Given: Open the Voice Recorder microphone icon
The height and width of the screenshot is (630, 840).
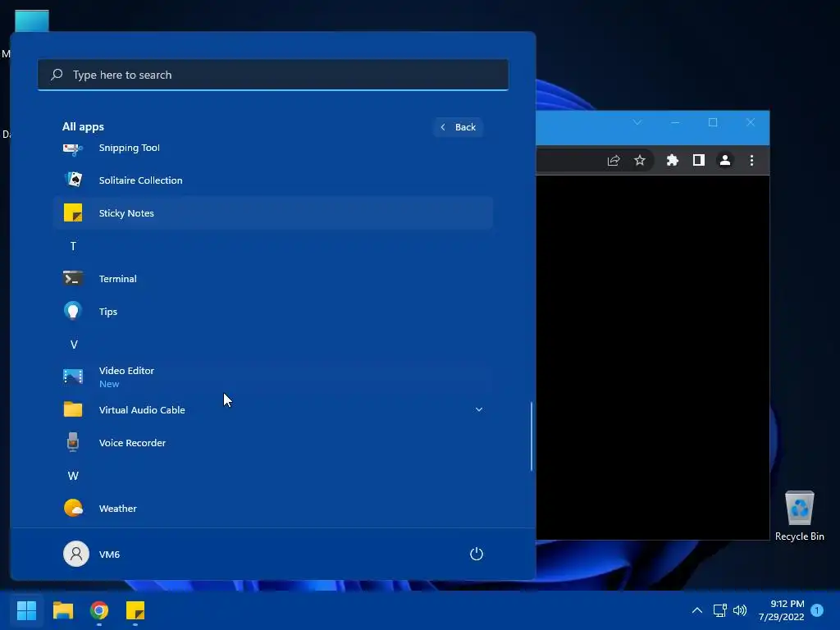Looking at the screenshot, I should [73, 442].
